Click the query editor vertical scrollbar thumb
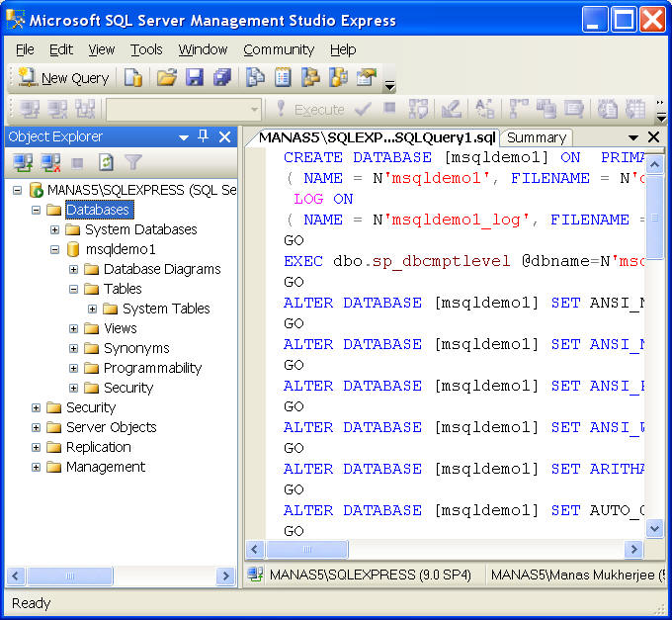Viewport: 672px width, 620px height. click(x=654, y=217)
